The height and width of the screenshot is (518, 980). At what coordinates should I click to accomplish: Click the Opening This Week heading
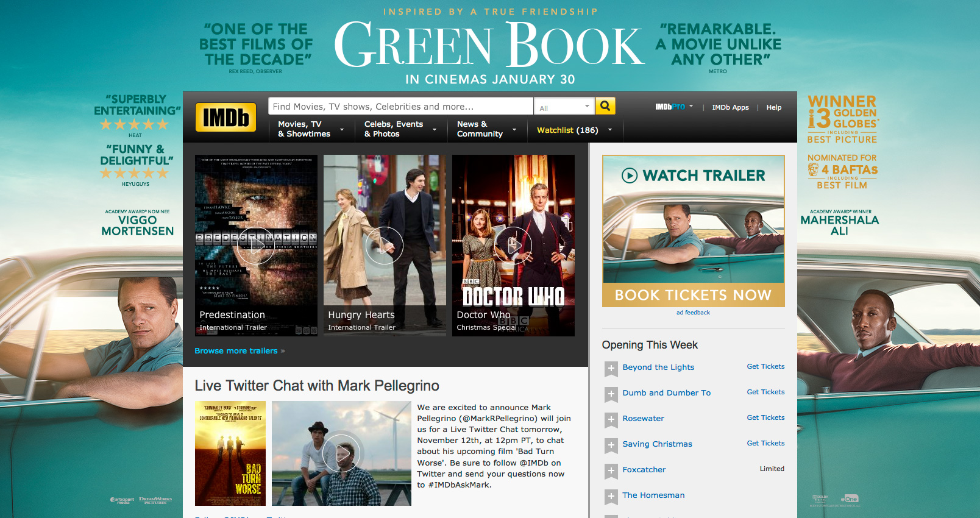click(650, 345)
